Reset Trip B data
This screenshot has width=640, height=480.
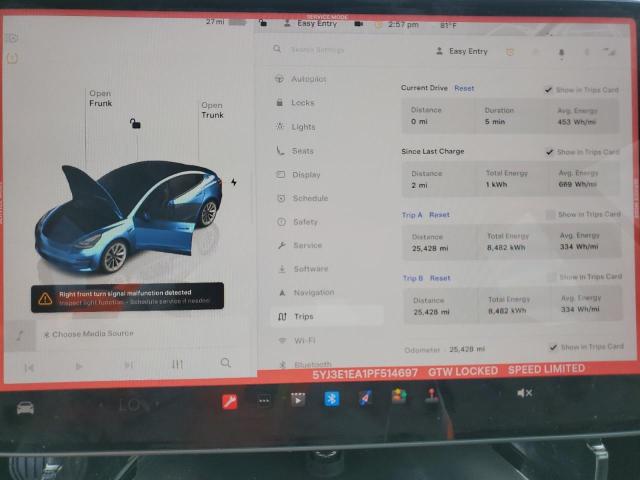point(440,278)
